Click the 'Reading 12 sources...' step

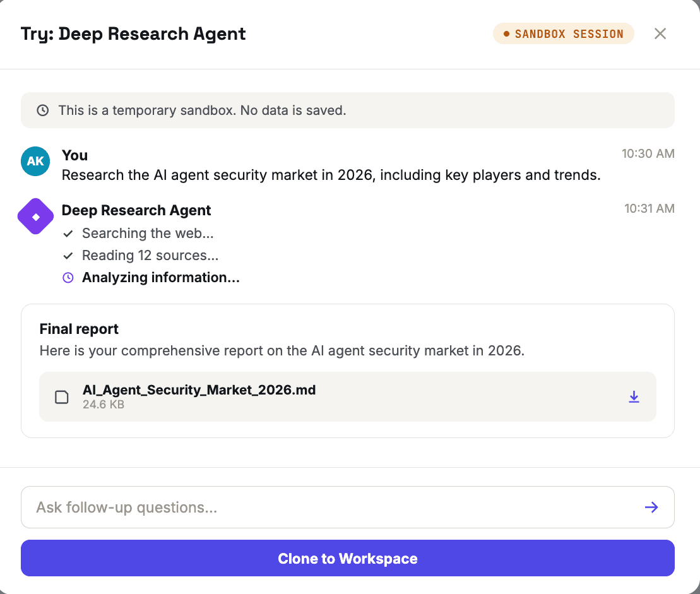tap(150, 256)
